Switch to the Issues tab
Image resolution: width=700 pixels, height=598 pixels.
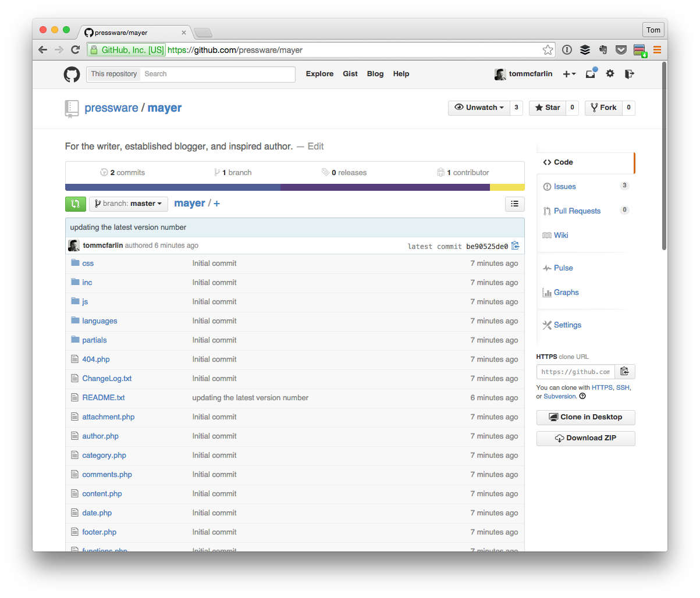tap(564, 186)
